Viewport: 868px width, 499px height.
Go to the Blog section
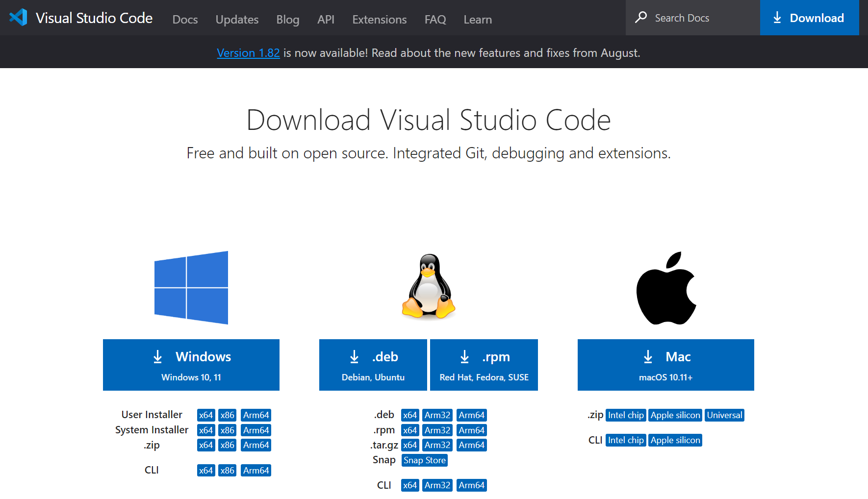coord(288,20)
